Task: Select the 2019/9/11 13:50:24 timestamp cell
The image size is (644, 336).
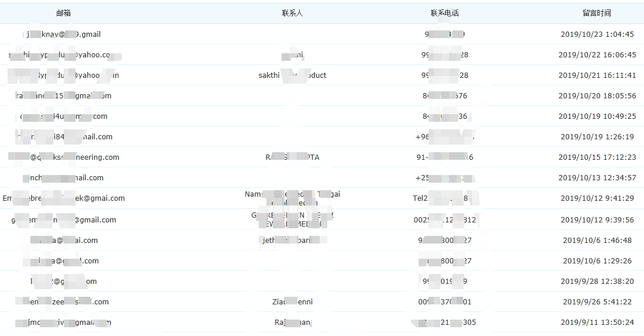Action: pyautogui.click(x=597, y=323)
